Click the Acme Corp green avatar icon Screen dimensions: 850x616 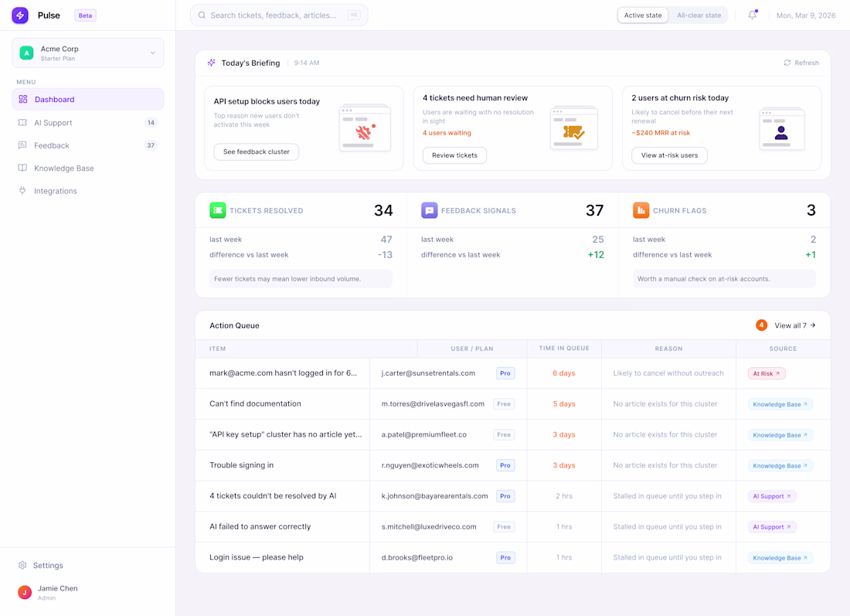(26, 53)
